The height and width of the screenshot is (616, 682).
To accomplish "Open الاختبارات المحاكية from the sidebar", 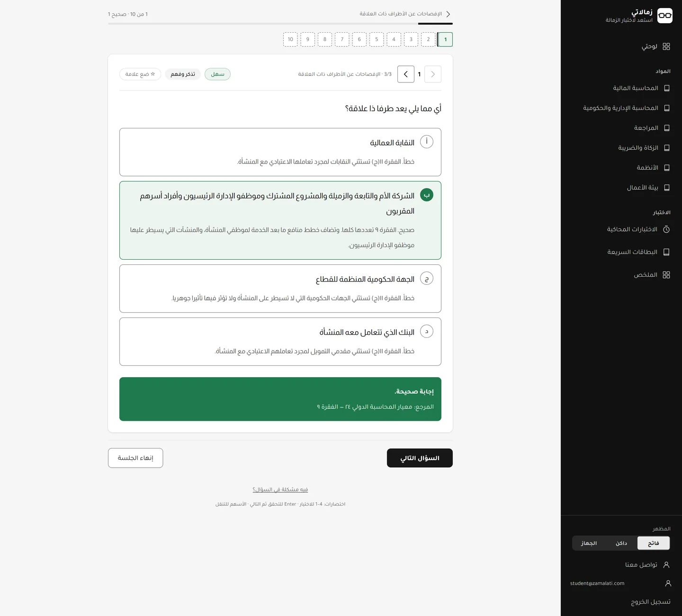I will 621,229.
